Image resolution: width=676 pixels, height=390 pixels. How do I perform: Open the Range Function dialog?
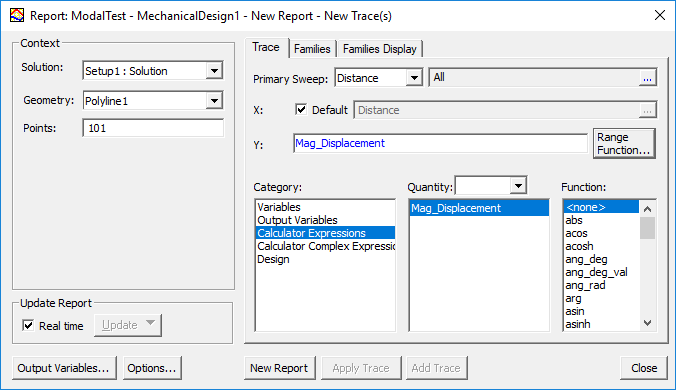point(624,144)
